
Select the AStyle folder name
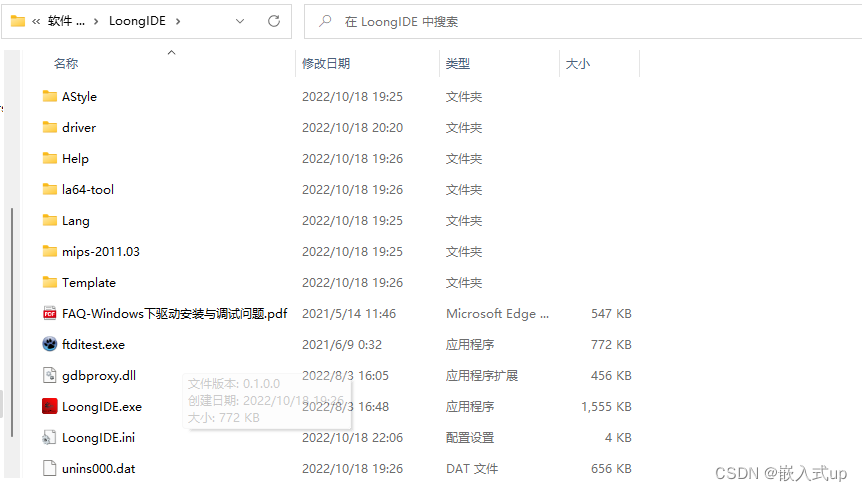tap(79, 97)
